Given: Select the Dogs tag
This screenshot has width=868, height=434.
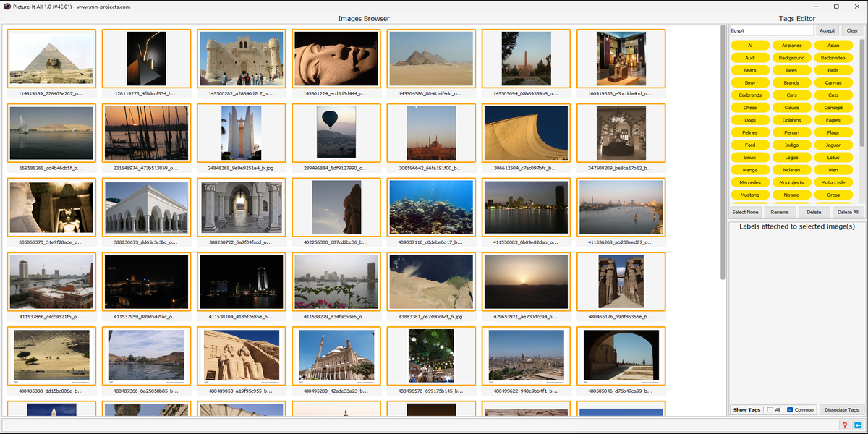Looking at the screenshot, I should (x=750, y=120).
